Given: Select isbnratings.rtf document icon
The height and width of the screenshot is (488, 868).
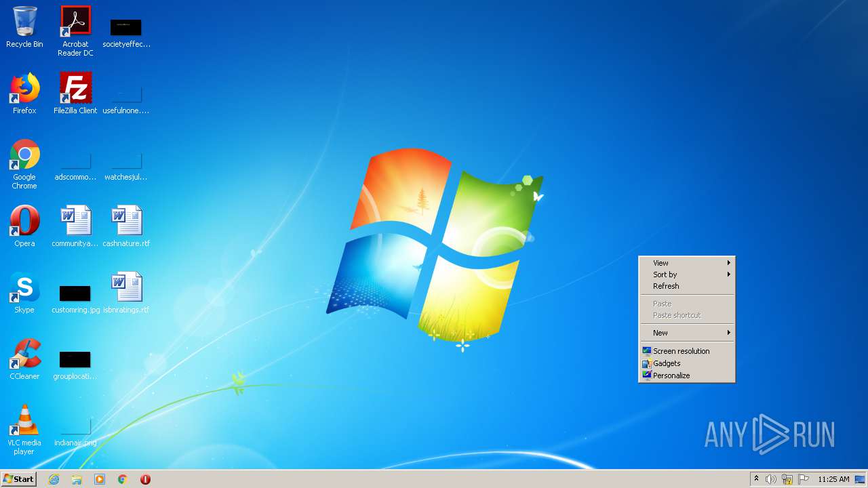Looking at the screenshot, I should pos(126,293).
